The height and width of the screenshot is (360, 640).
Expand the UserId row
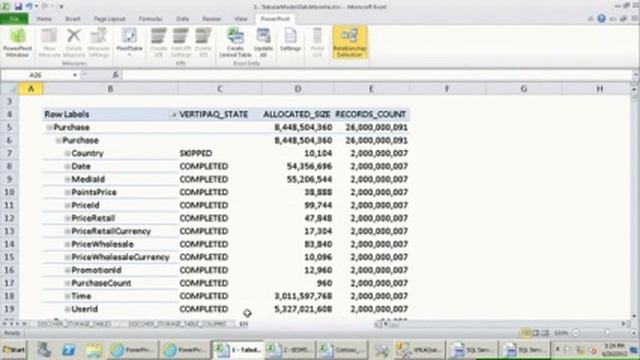[67, 309]
